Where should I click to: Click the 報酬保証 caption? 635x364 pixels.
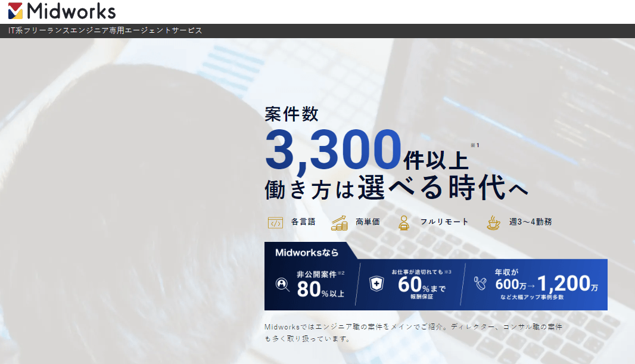[x=422, y=297]
